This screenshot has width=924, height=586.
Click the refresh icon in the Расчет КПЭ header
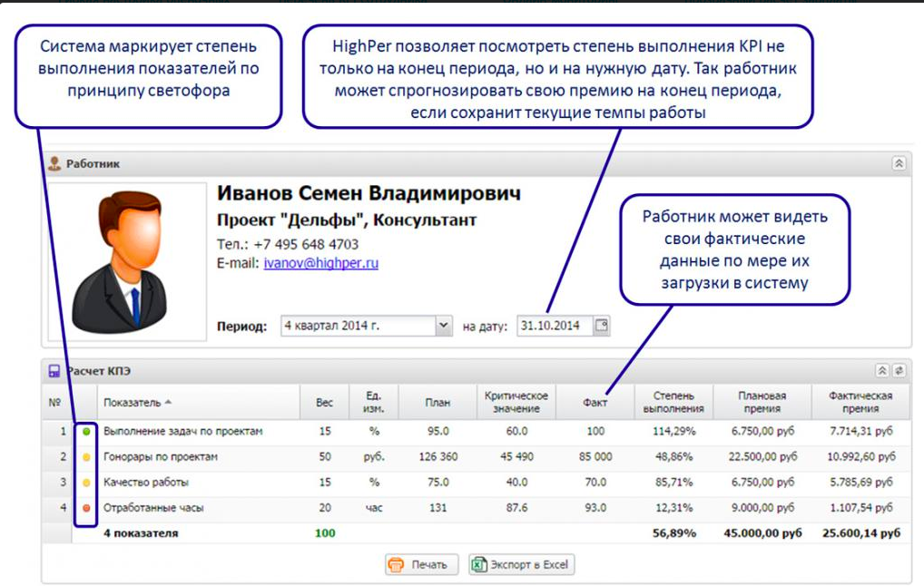pyautogui.click(x=899, y=370)
